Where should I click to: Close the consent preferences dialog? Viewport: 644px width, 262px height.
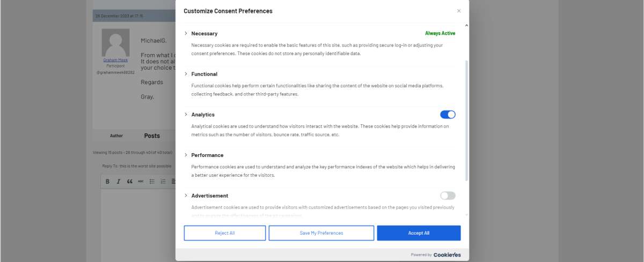(459, 11)
